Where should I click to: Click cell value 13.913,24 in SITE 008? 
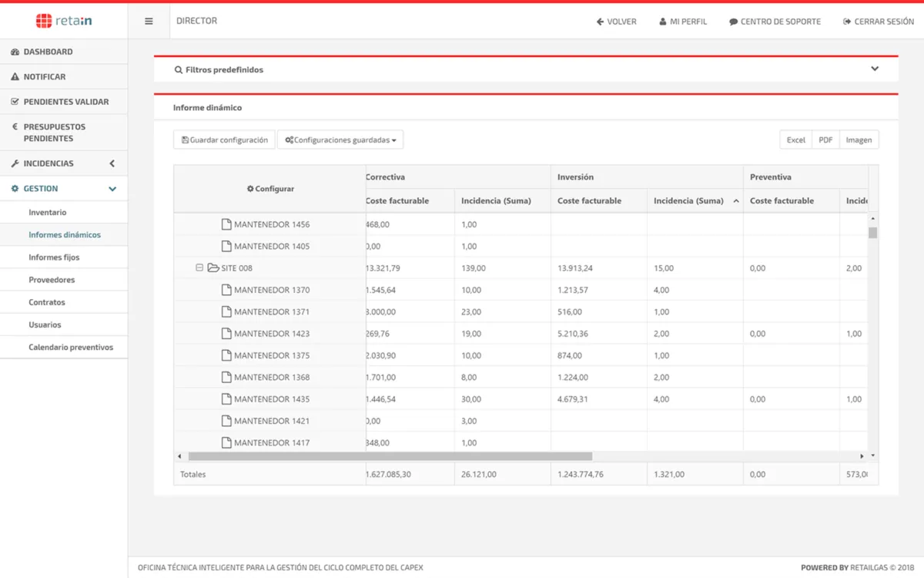[x=575, y=268]
